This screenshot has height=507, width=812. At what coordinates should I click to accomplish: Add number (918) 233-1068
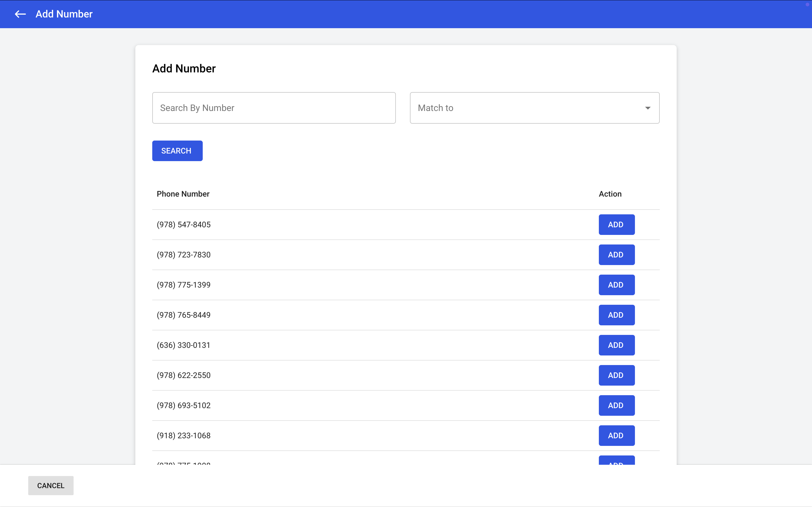[616, 435]
